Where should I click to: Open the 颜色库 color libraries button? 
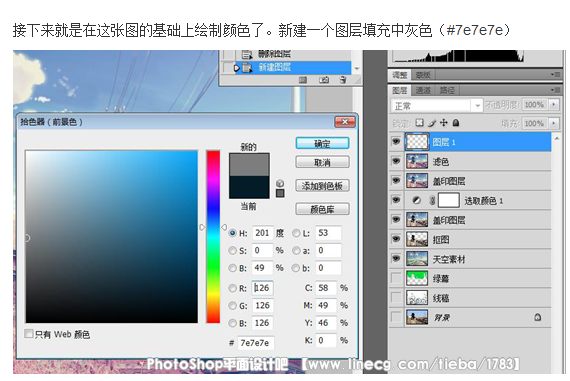[x=322, y=209]
